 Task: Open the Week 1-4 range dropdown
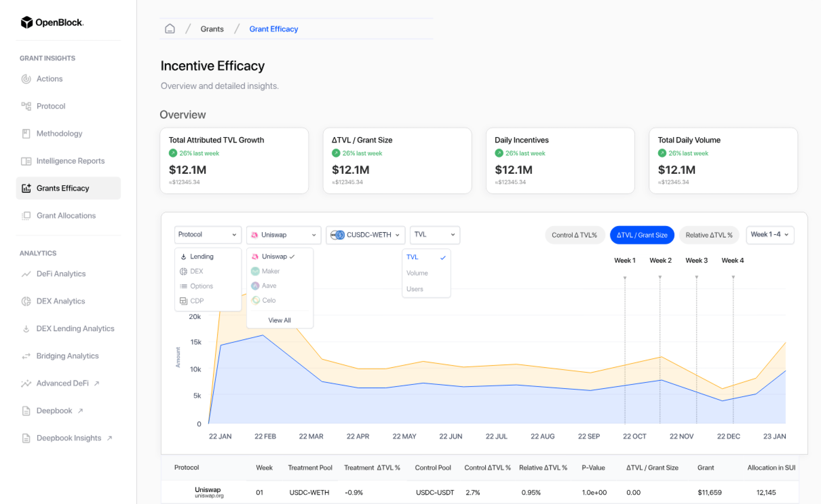pos(770,235)
